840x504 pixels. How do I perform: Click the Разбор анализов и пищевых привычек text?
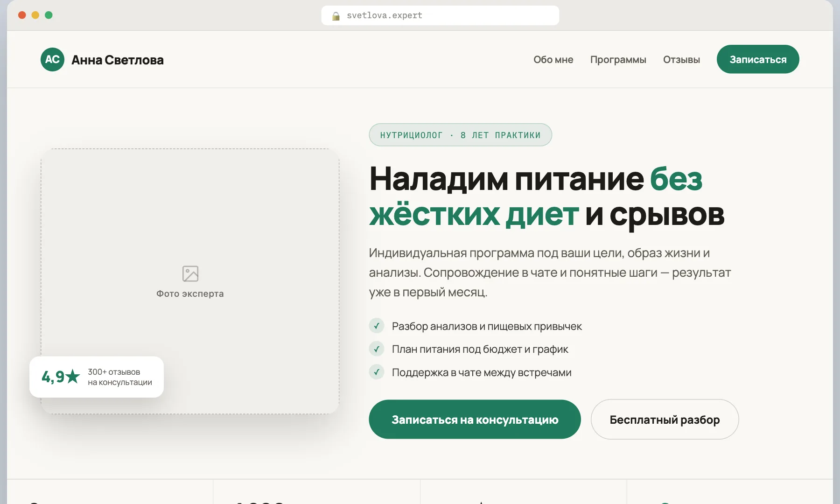point(487,326)
